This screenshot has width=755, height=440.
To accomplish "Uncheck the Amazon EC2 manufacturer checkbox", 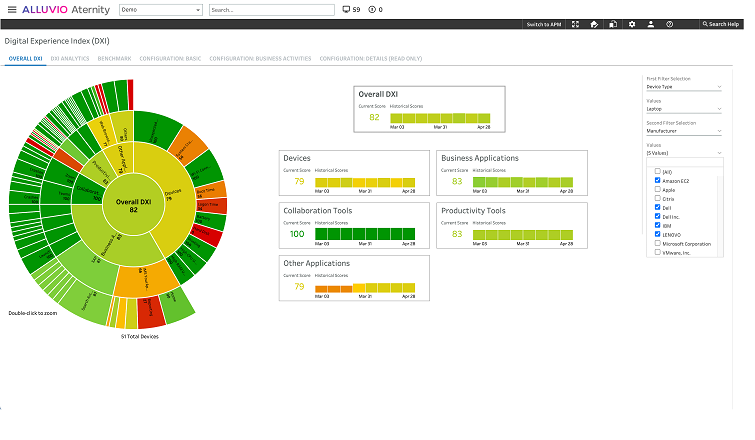I will pos(657,180).
